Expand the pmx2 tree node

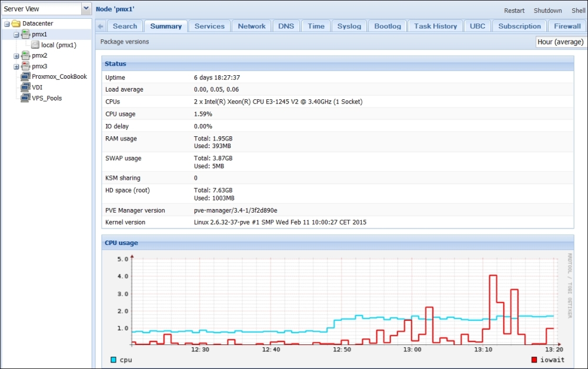(16, 56)
